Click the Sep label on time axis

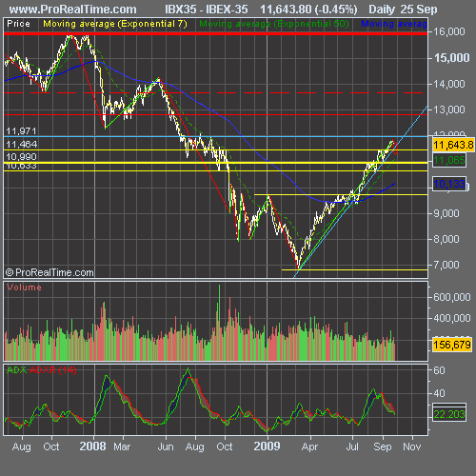[x=383, y=446]
